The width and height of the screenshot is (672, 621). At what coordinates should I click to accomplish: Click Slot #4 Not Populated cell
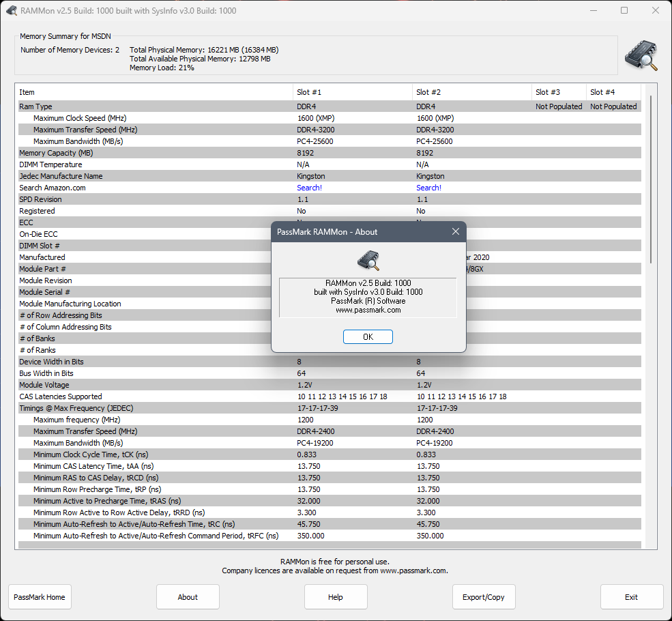coord(613,106)
